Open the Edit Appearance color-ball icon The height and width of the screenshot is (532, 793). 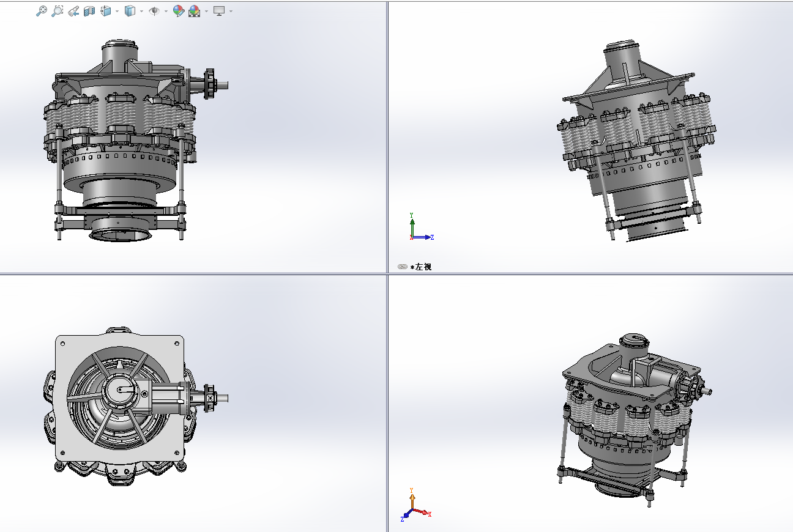(x=178, y=11)
